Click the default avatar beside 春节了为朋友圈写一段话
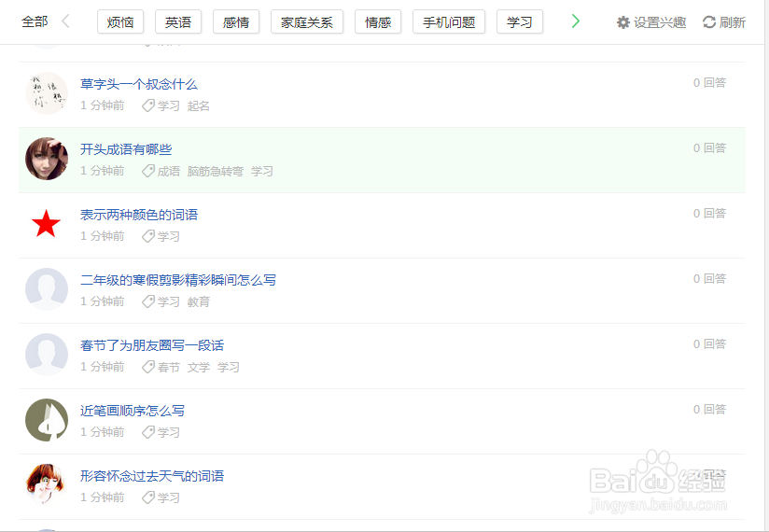Viewport: 769px width, 532px height. (47, 355)
